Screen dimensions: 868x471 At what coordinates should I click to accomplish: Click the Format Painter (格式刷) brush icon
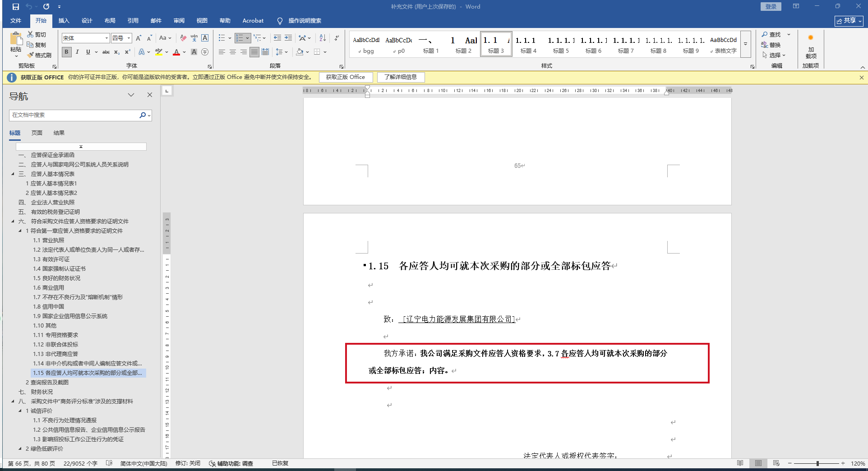[30, 55]
